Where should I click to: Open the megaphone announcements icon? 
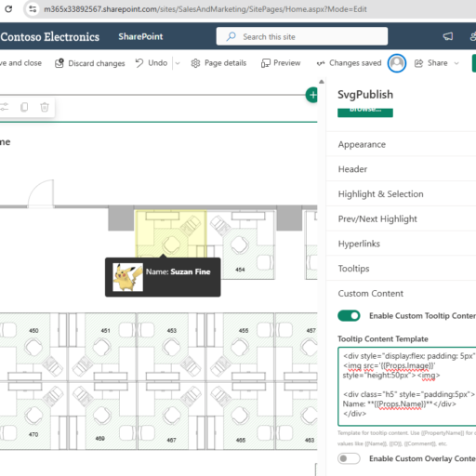pyautogui.click(x=448, y=36)
